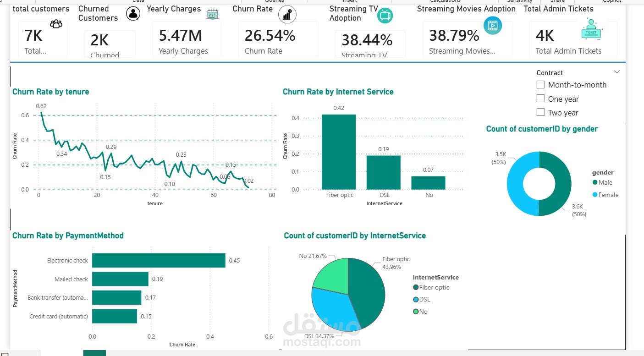Click the 0.62 peak label on tenure chart

[x=41, y=106]
